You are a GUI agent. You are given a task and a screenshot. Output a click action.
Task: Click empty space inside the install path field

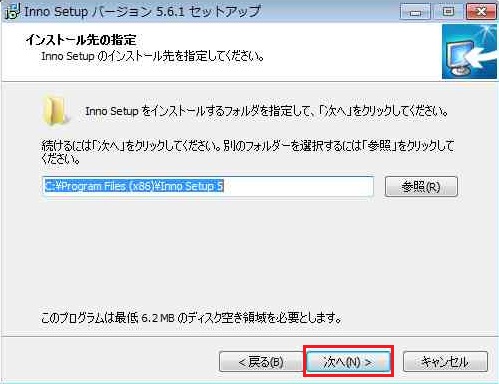click(x=298, y=186)
